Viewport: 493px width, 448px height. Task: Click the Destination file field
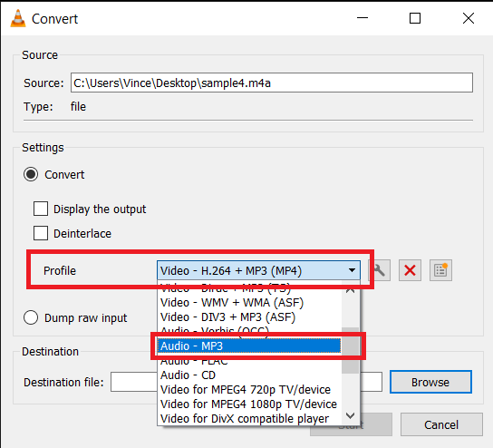[x=246, y=382]
